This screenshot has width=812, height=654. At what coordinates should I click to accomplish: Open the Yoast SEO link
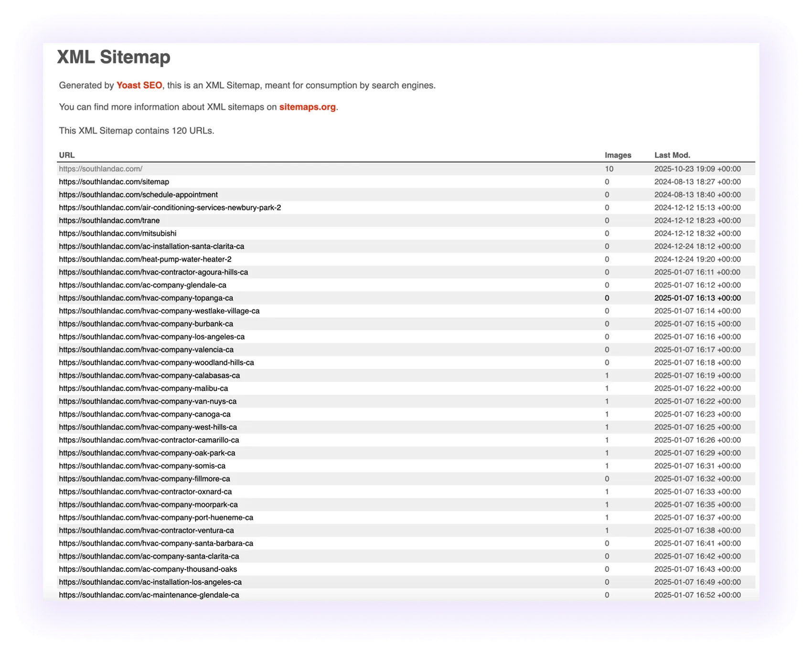click(x=139, y=85)
